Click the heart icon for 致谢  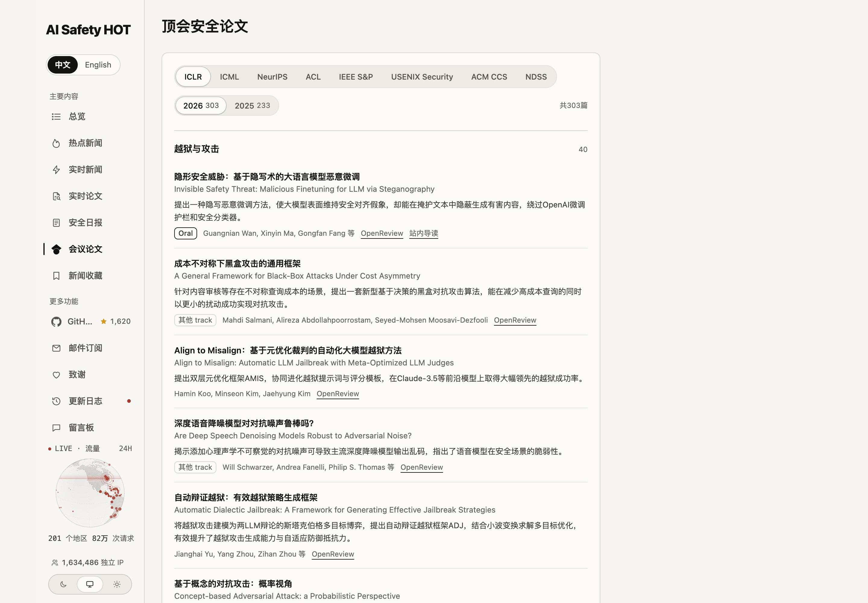(x=56, y=375)
